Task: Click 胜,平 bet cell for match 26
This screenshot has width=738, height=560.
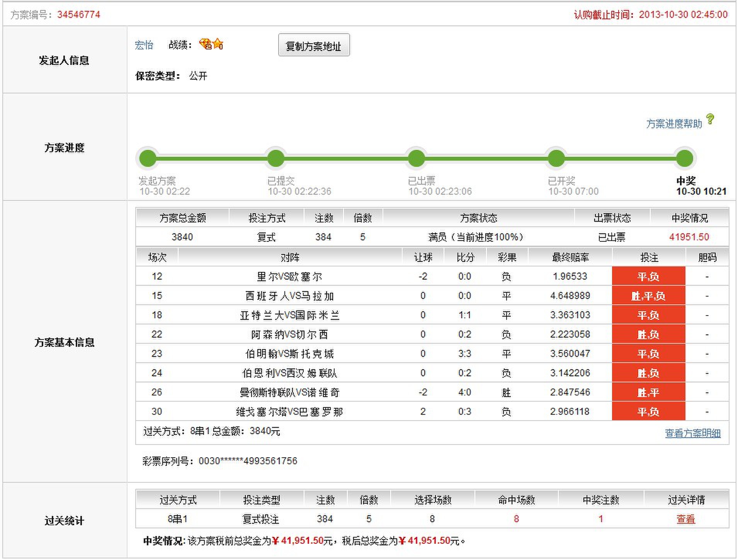Action: (x=648, y=392)
